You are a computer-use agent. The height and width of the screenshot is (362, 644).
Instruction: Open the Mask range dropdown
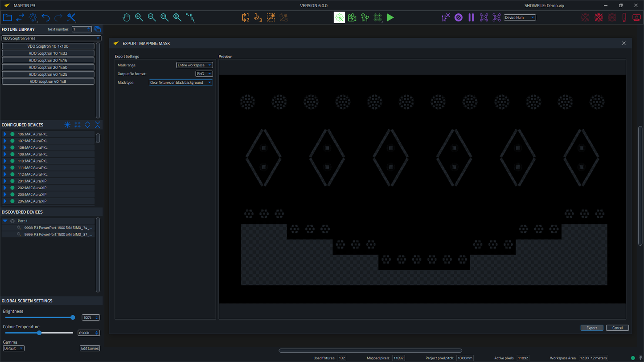[x=194, y=65]
